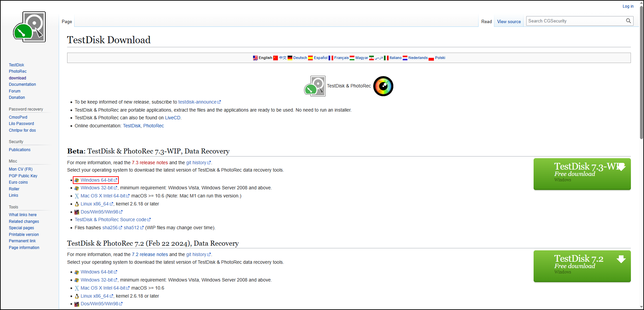Click the Linux penguin icon in 7.2 list

point(77,296)
